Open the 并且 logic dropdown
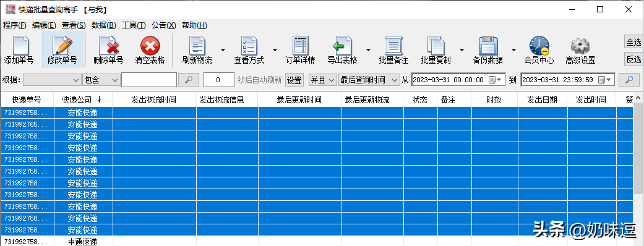 [323, 80]
